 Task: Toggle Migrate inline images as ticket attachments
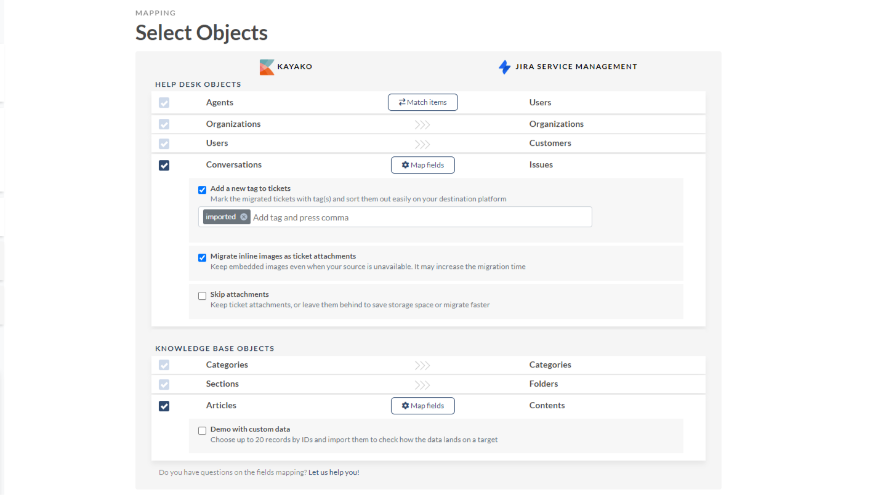click(x=202, y=257)
